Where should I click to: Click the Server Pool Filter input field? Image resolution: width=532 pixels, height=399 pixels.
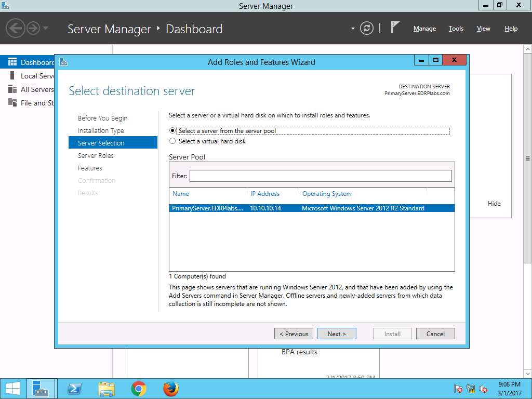[x=321, y=176]
